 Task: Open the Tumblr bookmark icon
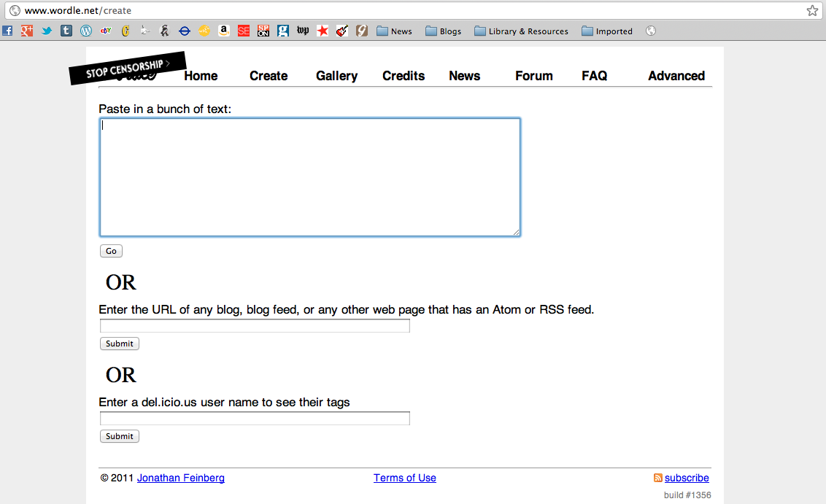click(66, 31)
